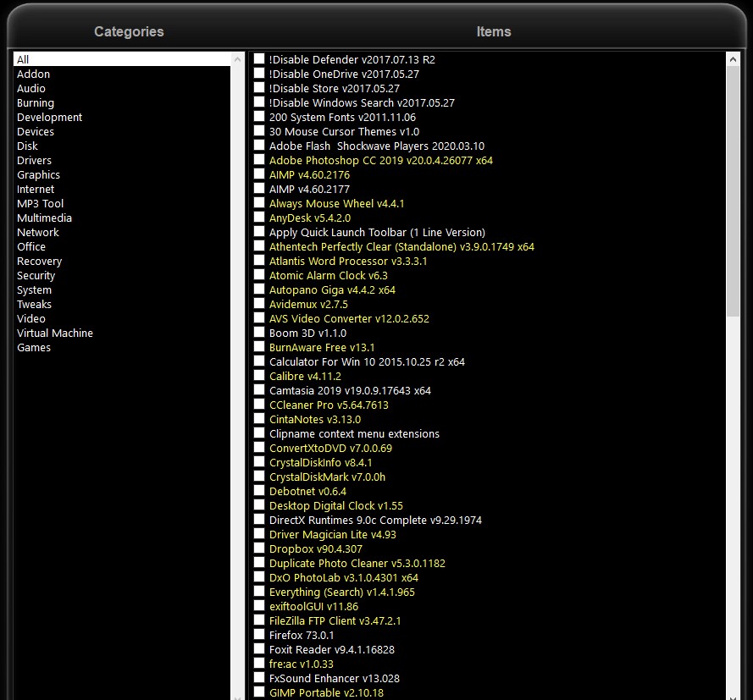Tick the AnyDesk v5.4.2.0 checkbox

259,217
